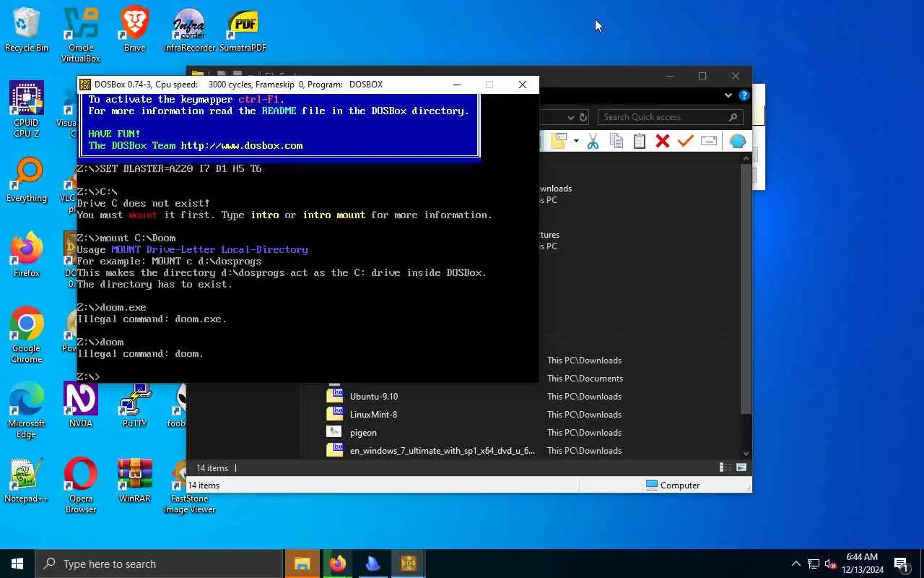Click the Paste clipboard icon in File Explorer
This screenshot has width=924, height=578.
tap(639, 142)
